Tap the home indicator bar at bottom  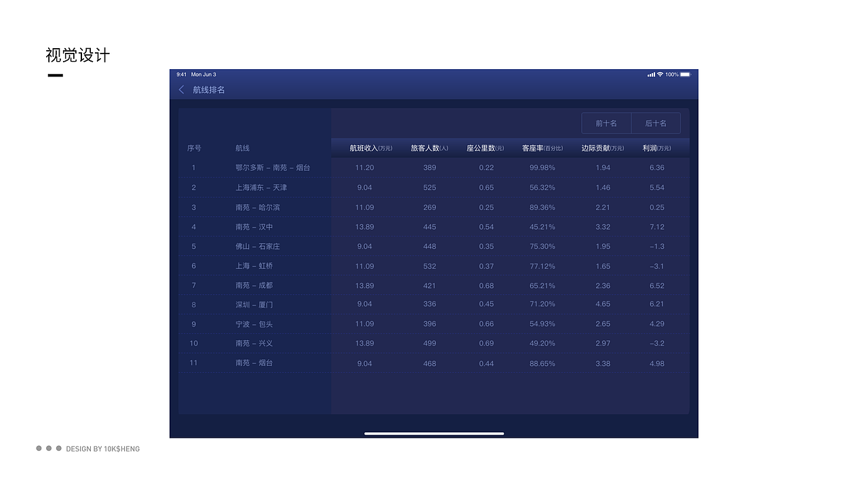(434, 433)
